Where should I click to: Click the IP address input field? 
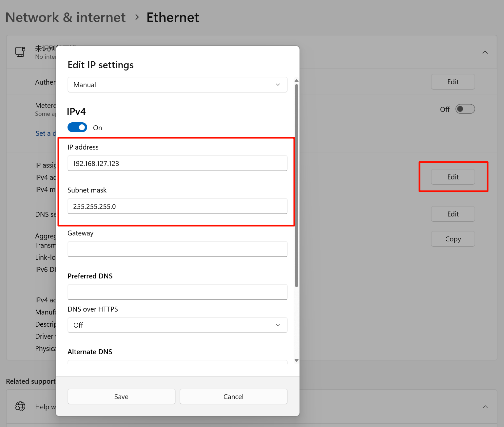pyautogui.click(x=177, y=163)
